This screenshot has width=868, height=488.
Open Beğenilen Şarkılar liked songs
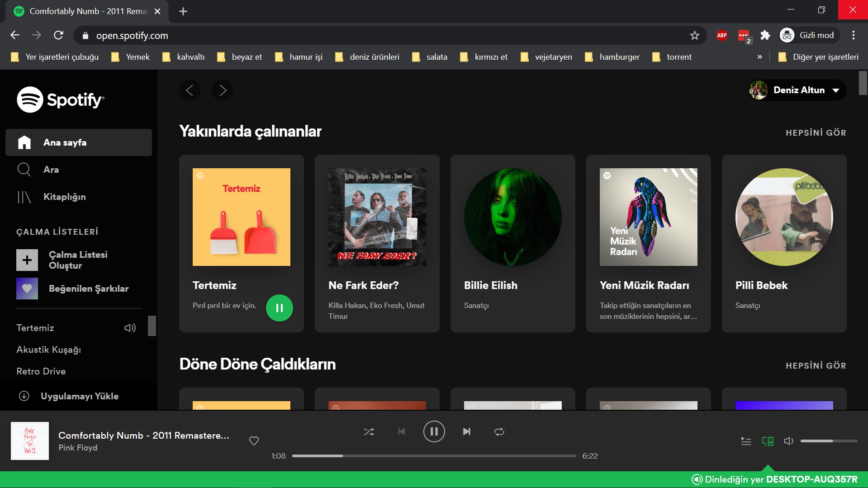(x=79, y=289)
